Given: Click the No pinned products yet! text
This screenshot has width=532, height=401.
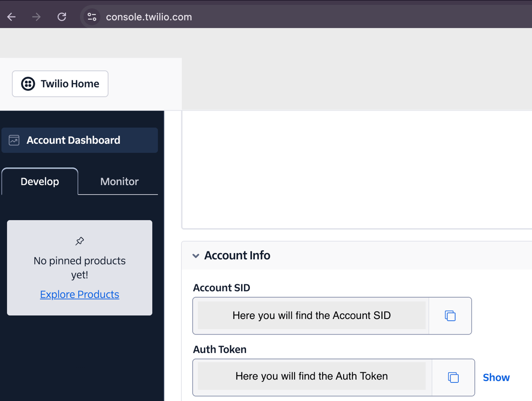Looking at the screenshot, I should click(x=79, y=267).
